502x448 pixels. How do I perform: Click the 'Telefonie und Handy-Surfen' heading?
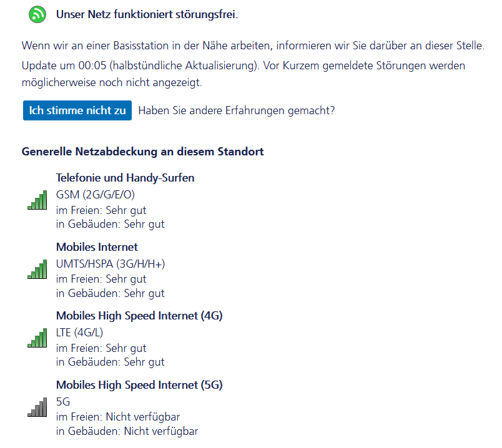pos(125,178)
